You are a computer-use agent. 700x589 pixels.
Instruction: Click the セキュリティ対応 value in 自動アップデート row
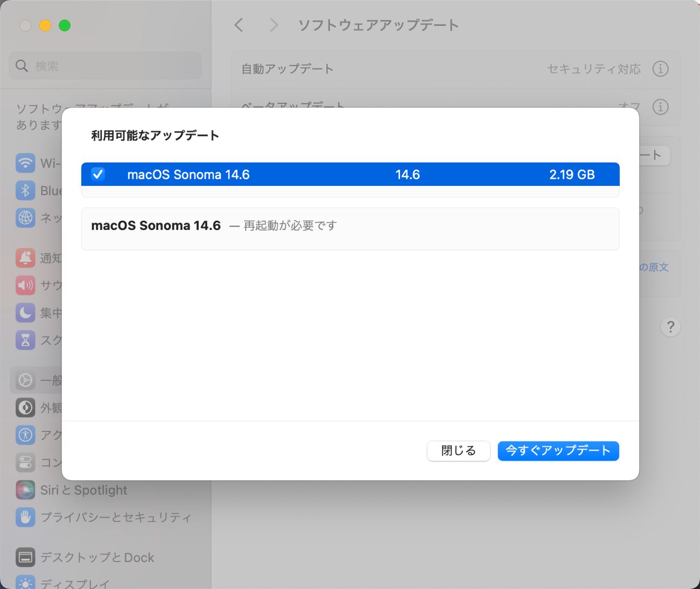pos(594,69)
